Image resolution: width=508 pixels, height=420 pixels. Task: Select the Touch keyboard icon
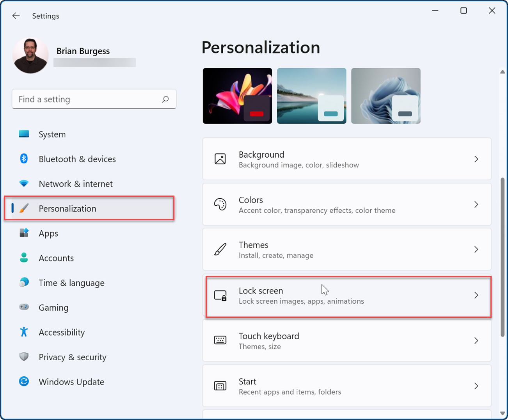[x=220, y=340]
